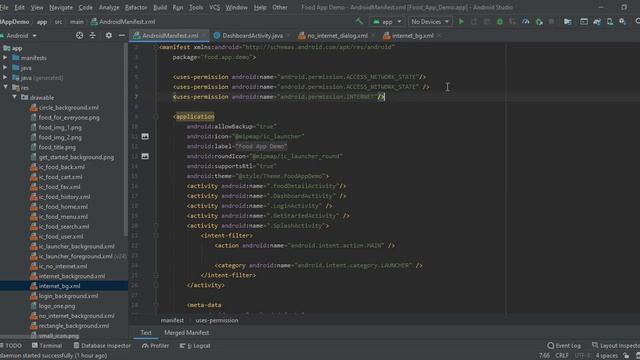Open project panel settings gear icon
Image resolution: width=640 pixels, height=360 pixels.
point(109,36)
